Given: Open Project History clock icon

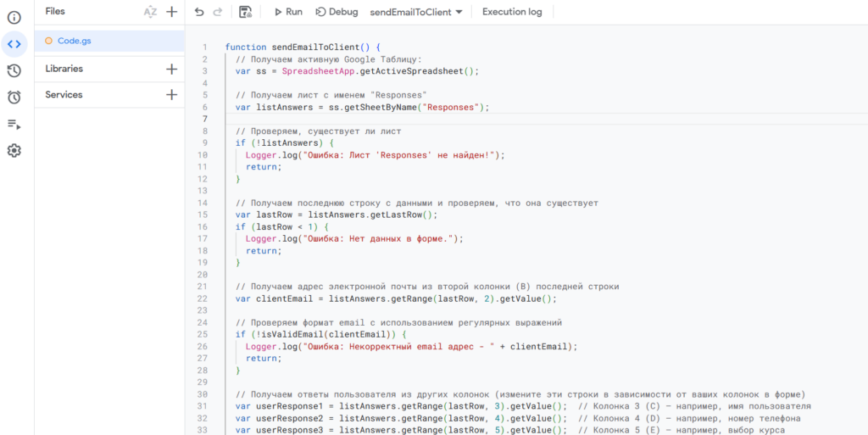Looking at the screenshot, I should pyautogui.click(x=14, y=71).
